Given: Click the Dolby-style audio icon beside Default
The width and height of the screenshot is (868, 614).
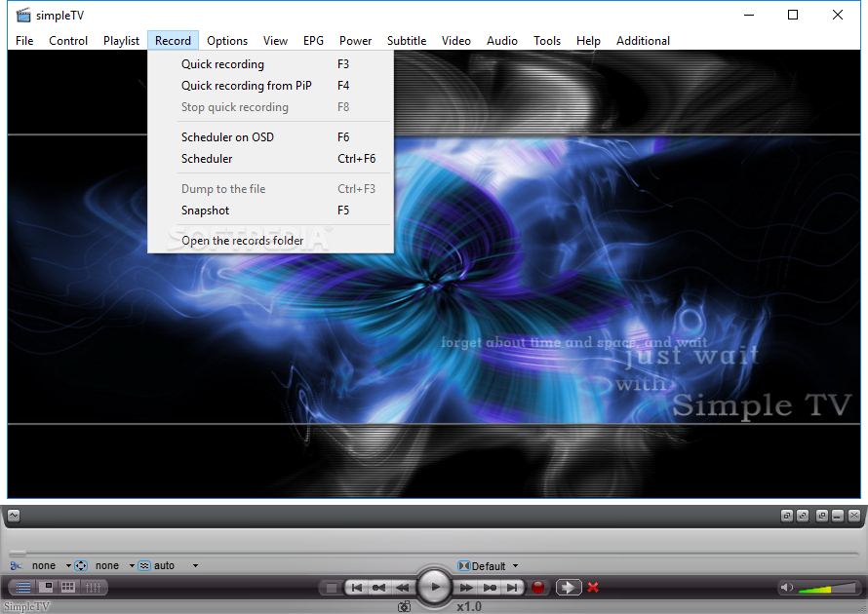Looking at the screenshot, I should (x=464, y=565).
